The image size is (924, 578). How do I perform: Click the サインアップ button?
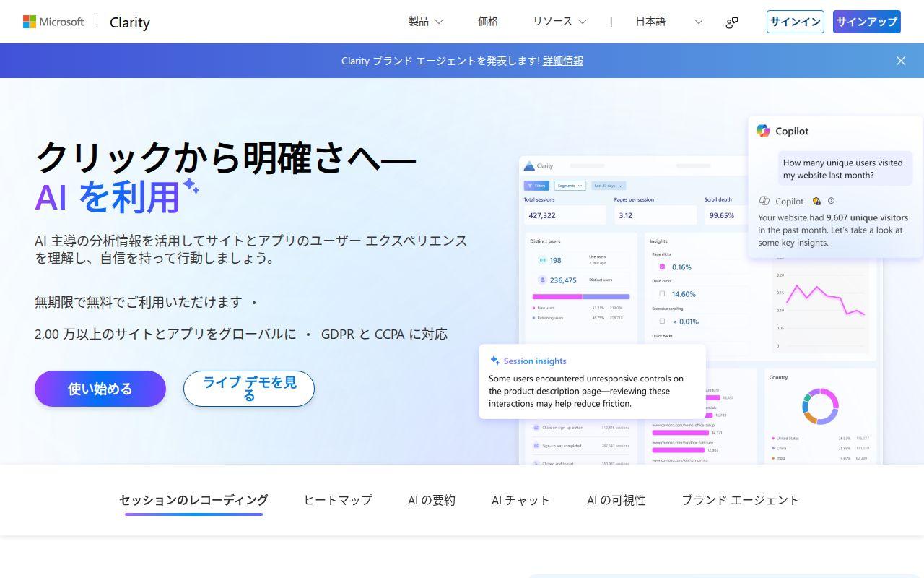tap(867, 22)
